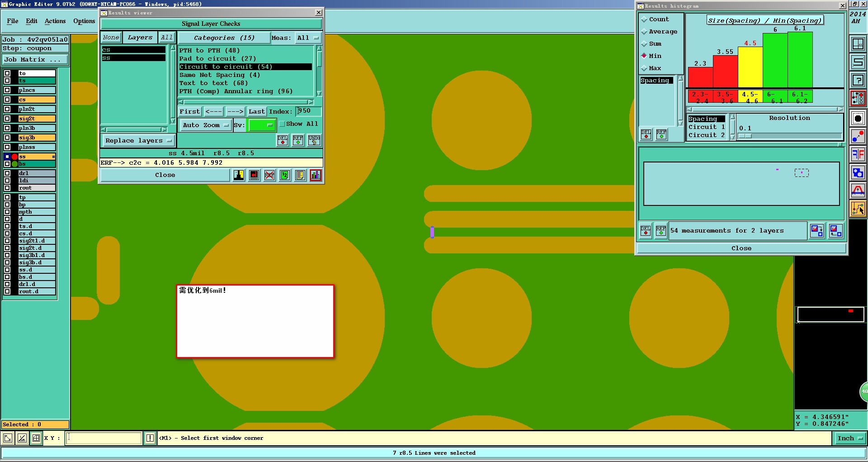Toggle the checkbox for layer rout
This screenshot has height=462, width=868.
7,188
